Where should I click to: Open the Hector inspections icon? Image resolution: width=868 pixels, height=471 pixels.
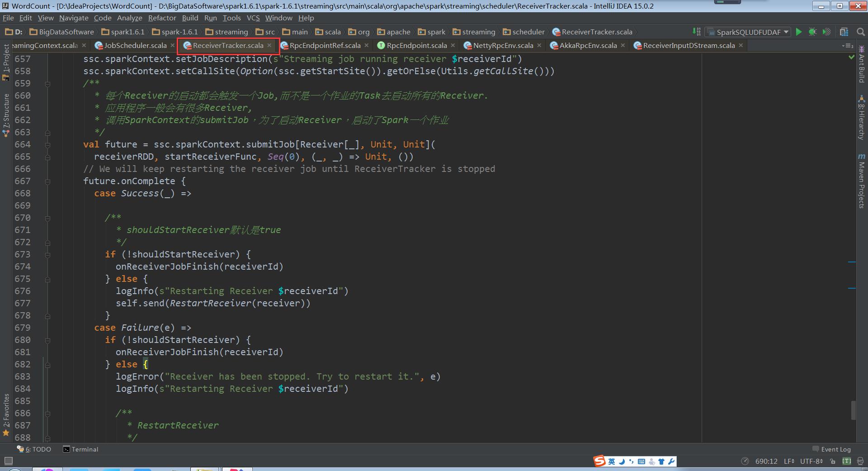click(860, 461)
